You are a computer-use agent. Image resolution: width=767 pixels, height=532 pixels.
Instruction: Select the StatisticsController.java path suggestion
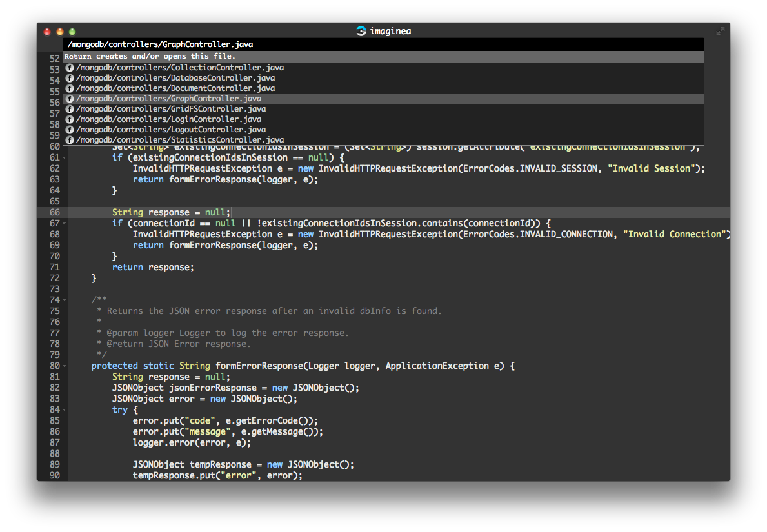click(x=179, y=140)
